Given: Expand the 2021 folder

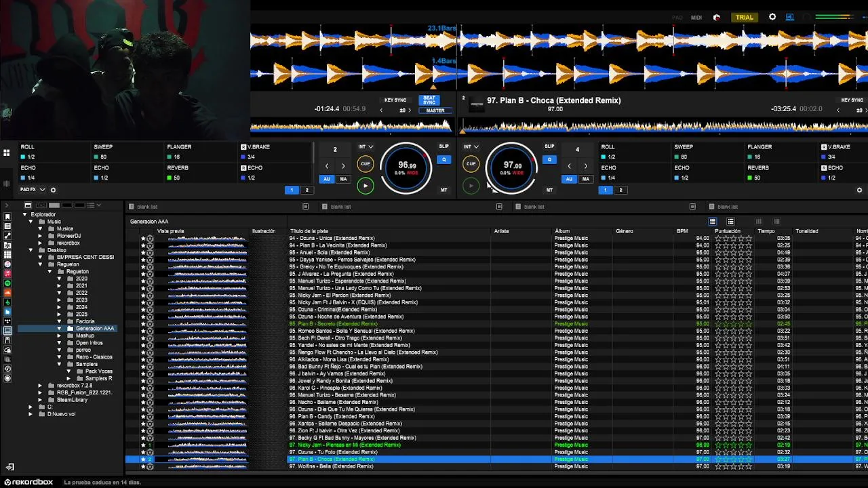Looking at the screenshot, I should (59, 286).
